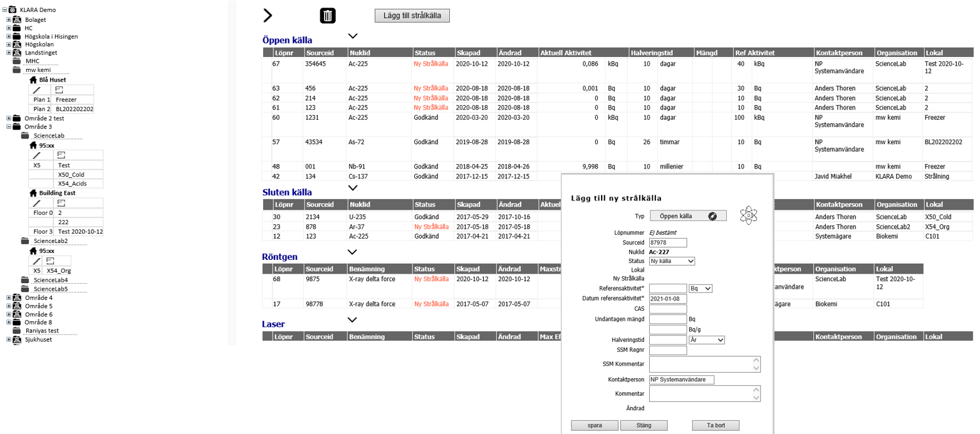980x434 pixels.
Task: Click the SSM Kommentar text area
Action: [x=705, y=364]
